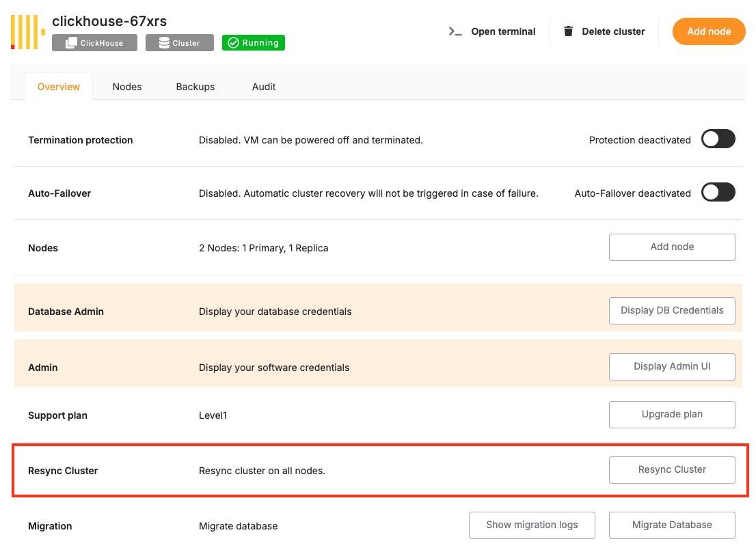756x552 pixels.
Task: Click the green Running checkmark icon
Action: (x=233, y=43)
